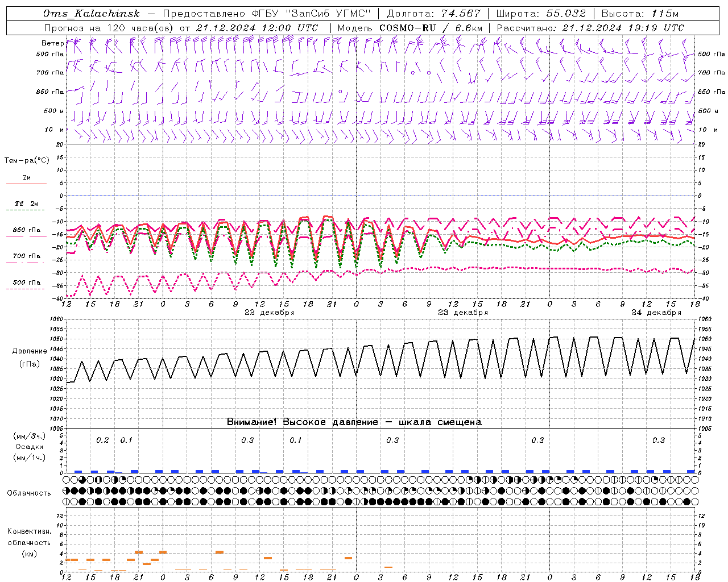Select the Облачность cloud cover row label
This screenshot has width=728, height=582.
click(x=28, y=493)
